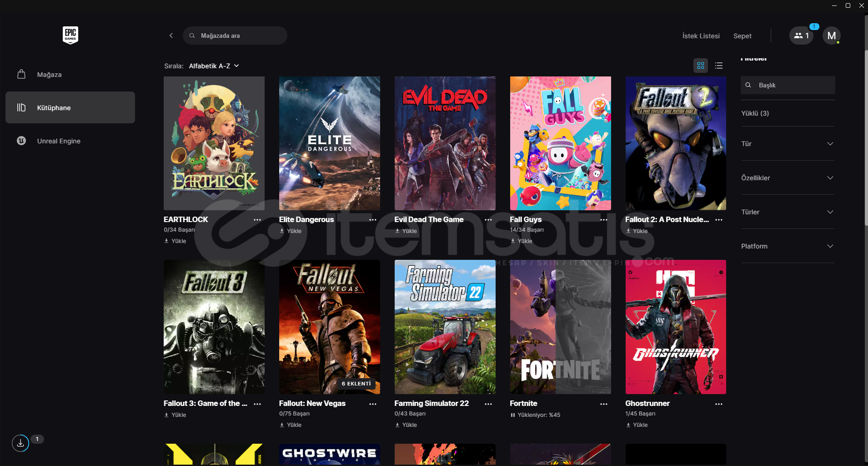This screenshot has width=868, height=466.
Task: Select the Fallout 2 cover art
Action: click(x=676, y=143)
